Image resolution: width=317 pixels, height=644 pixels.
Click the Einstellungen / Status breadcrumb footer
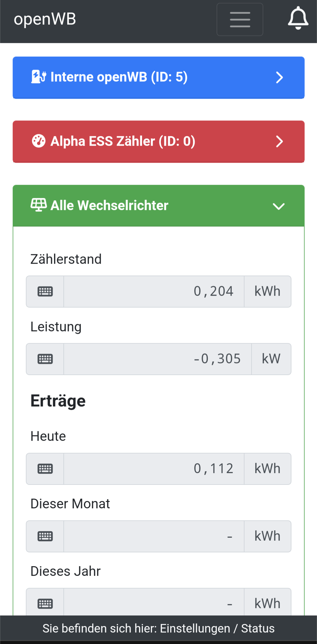[158, 628]
